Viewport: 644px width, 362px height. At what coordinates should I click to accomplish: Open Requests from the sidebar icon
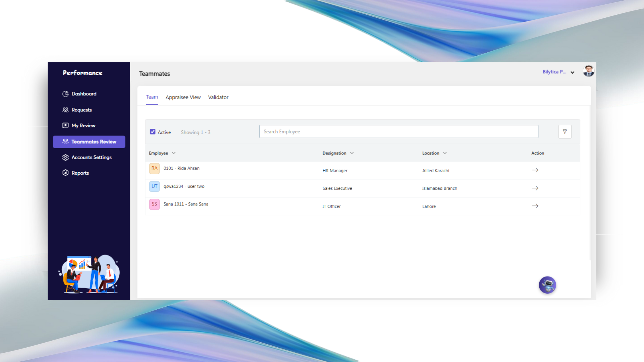pyautogui.click(x=65, y=110)
